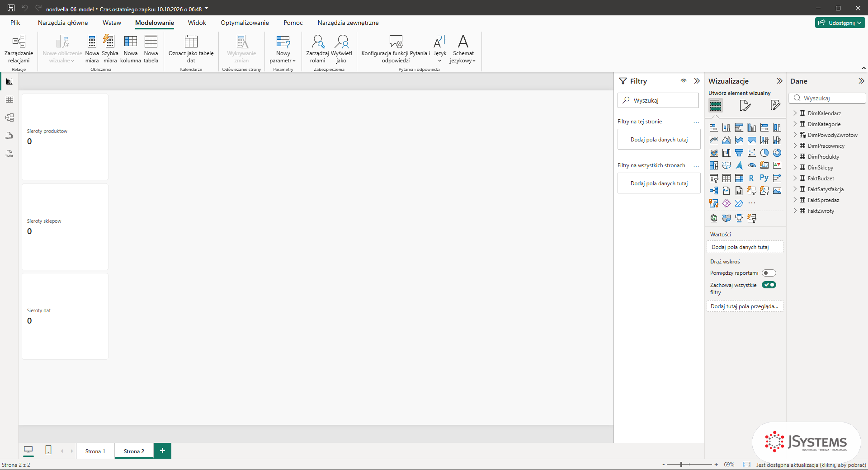Click the Udostępnij button
This screenshot has width=868, height=470.
coord(840,23)
